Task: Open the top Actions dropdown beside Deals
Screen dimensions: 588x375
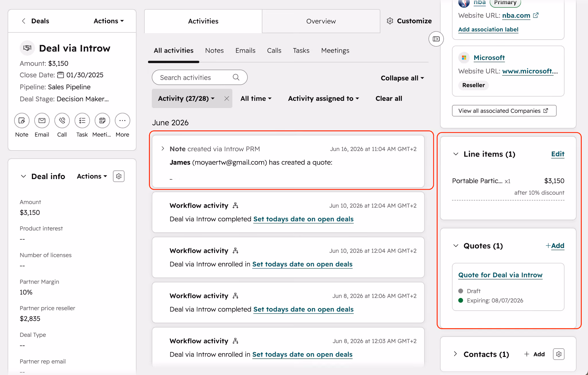Action: pyautogui.click(x=109, y=21)
